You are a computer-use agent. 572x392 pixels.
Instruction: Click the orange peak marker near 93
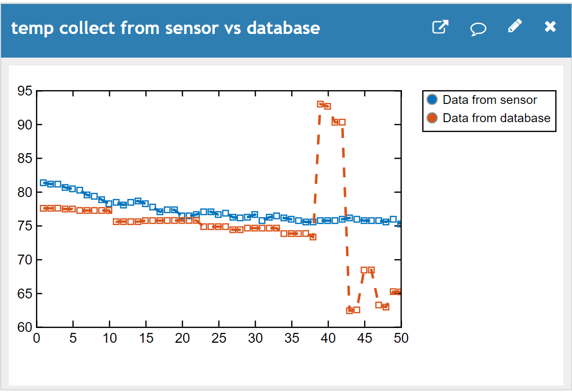[320, 104]
